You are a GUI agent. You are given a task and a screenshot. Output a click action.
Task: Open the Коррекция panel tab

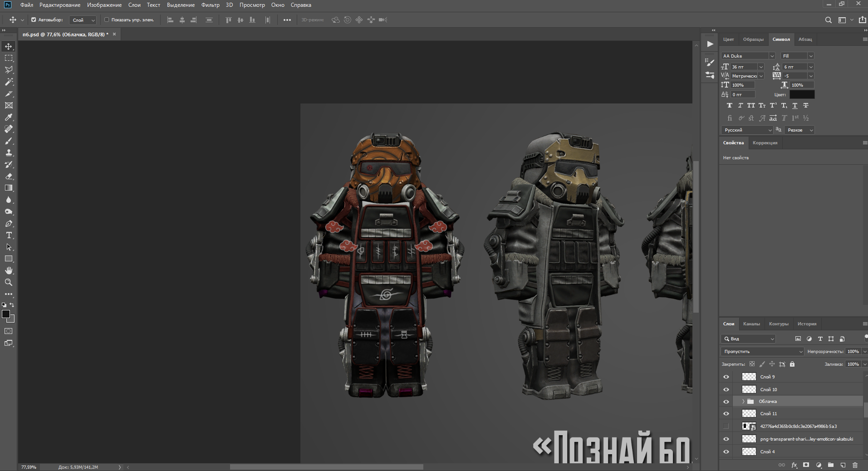pyautogui.click(x=765, y=142)
